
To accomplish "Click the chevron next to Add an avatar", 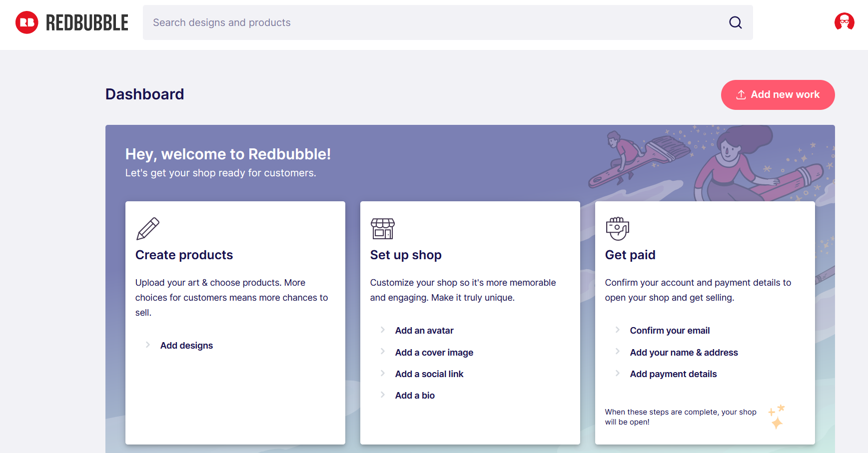I will coord(383,330).
